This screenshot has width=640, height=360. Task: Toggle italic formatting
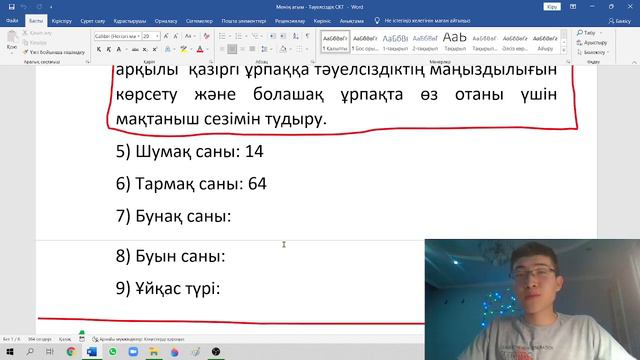(109, 49)
